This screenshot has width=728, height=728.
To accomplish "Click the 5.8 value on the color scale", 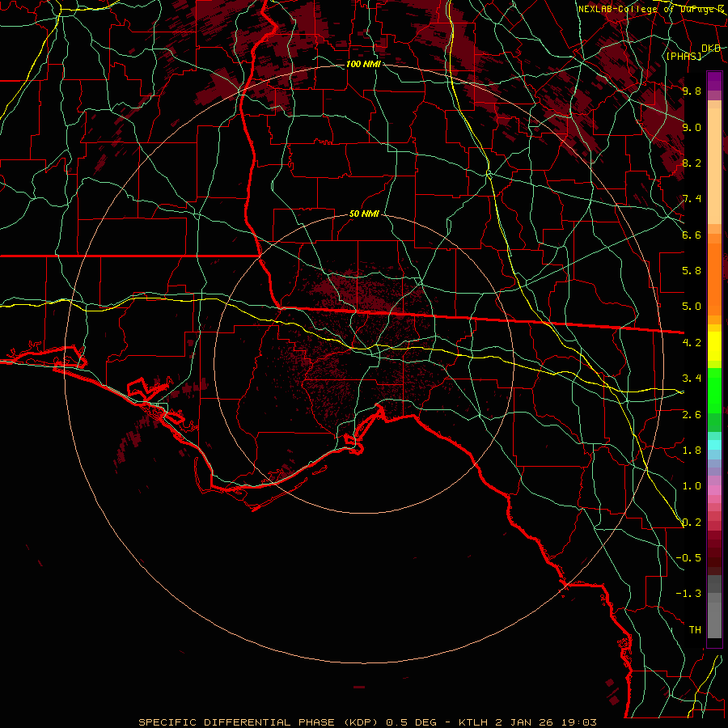I will click(692, 271).
